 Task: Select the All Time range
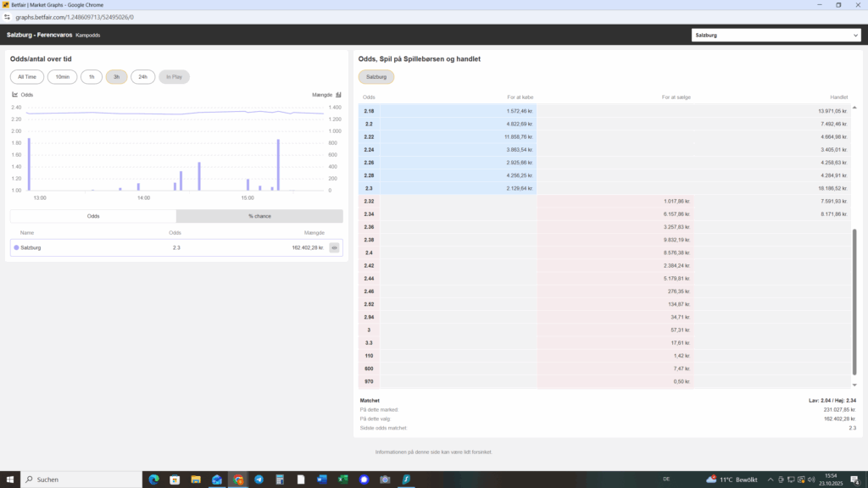[x=26, y=77]
